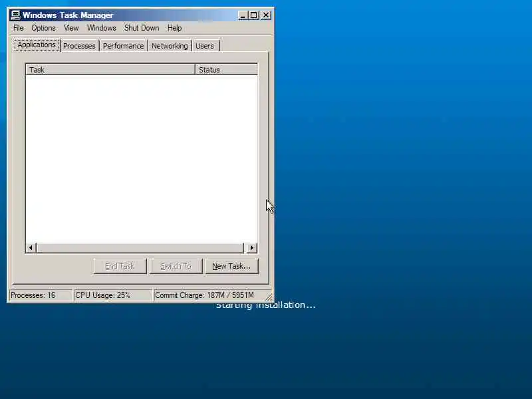Switch to the Performance tab
Image resolution: width=532 pixels, height=399 pixels.
[x=123, y=46]
